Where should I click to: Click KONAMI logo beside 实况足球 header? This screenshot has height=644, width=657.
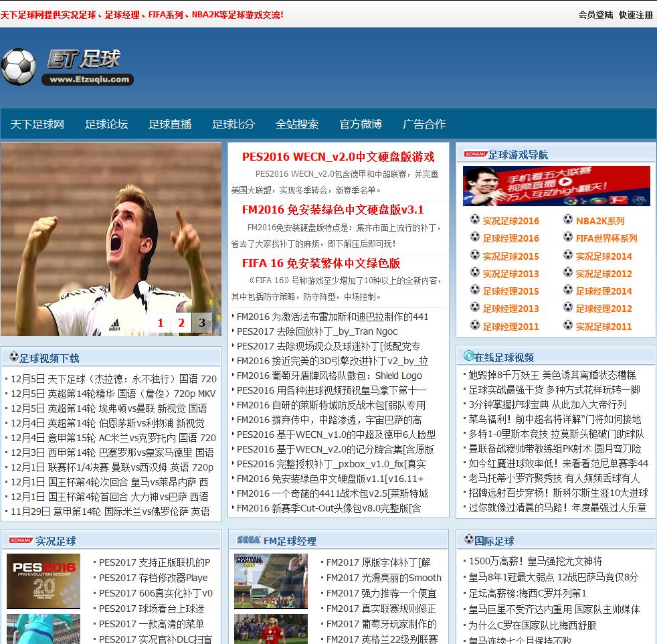click(21, 540)
